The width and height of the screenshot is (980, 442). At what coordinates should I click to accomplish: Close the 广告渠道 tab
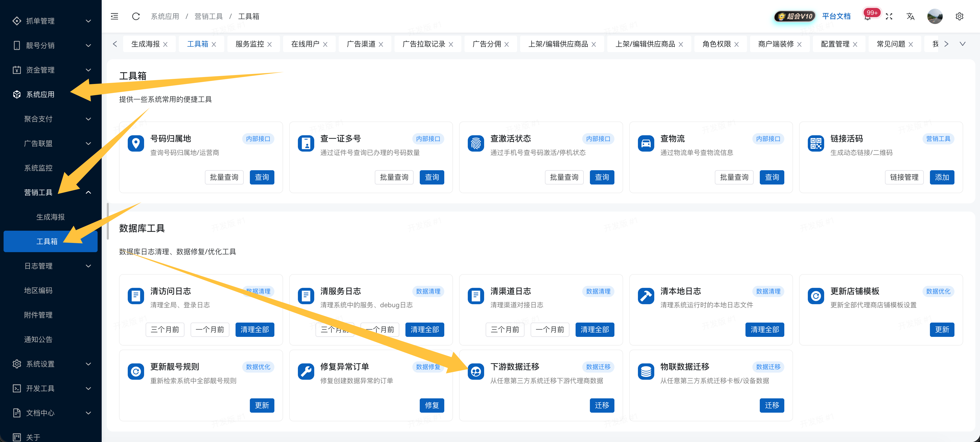[x=381, y=44]
